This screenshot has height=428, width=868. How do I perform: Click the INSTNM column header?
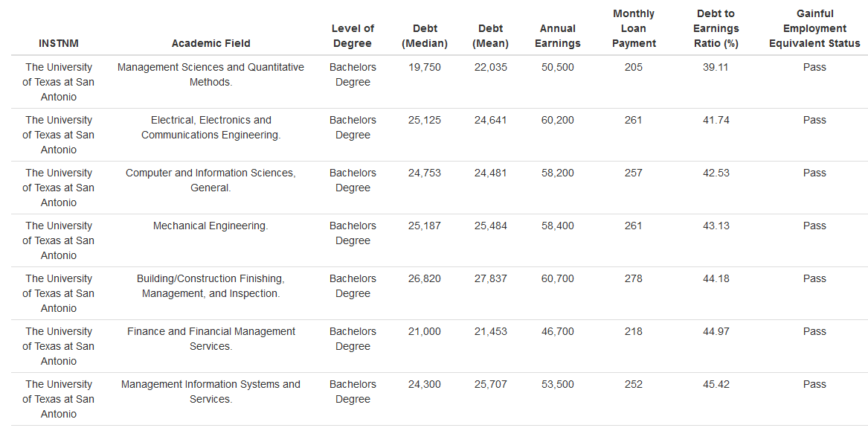[58, 43]
